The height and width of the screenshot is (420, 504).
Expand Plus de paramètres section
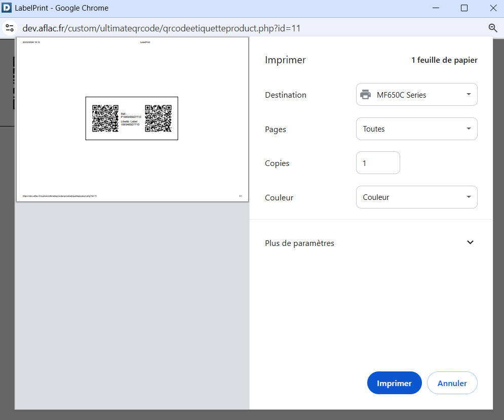pos(470,243)
